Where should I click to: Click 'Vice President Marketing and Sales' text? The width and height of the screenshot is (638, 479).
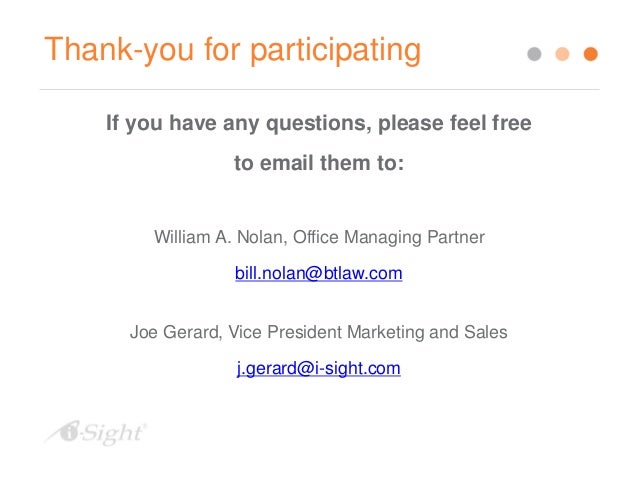pyautogui.click(x=368, y=332)
